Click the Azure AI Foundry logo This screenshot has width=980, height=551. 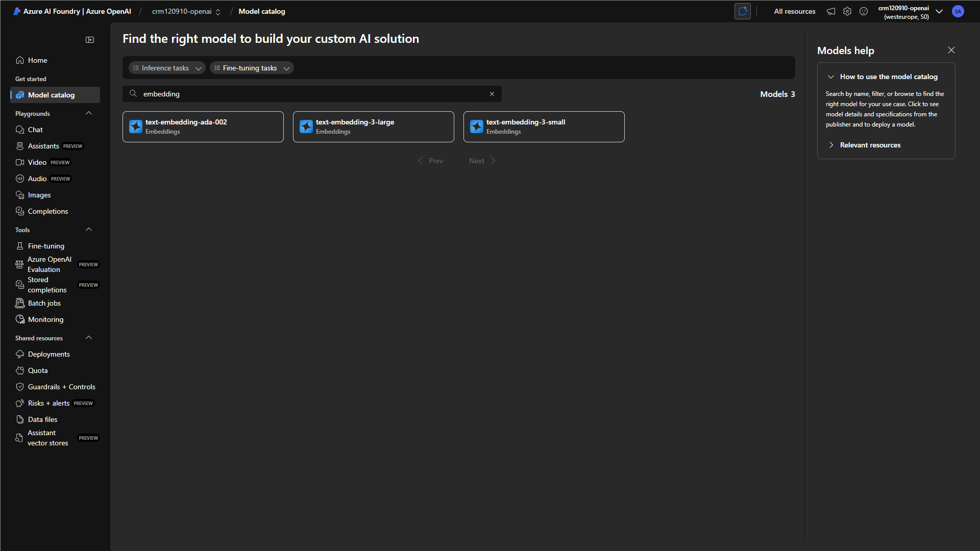[17, 11]
